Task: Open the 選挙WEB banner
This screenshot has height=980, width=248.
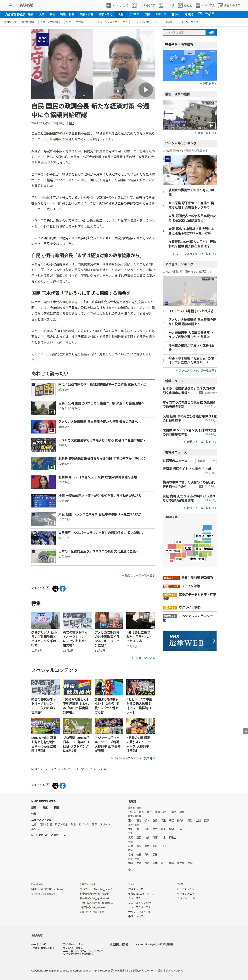Action: pos(189,641)
